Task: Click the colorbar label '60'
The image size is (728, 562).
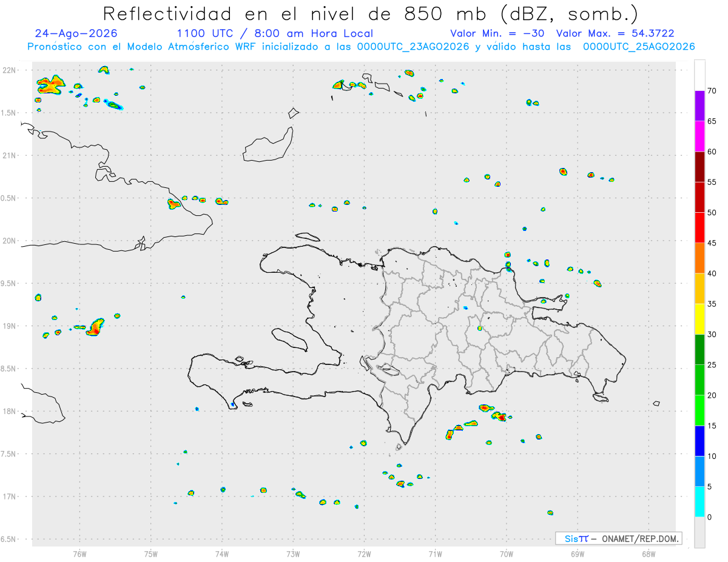Action: click(x=712, y=152)
